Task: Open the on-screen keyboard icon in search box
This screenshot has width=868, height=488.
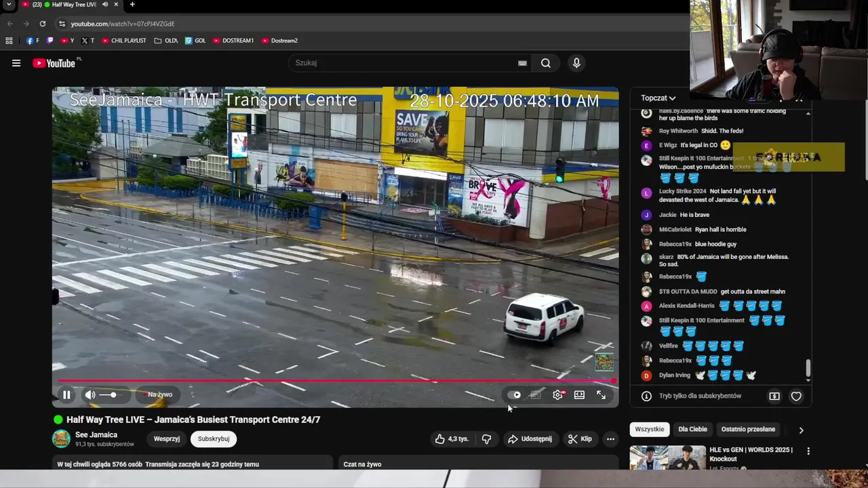Action: click(x=522, y=63)
